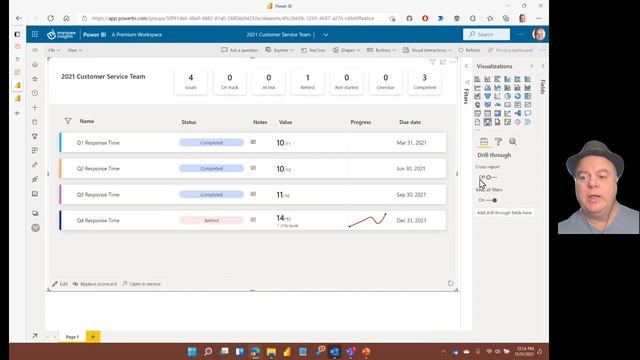The image size is (640, 360).
Task: Click in the Power BI Search box
Action: pyautogui.click(x=487, y=34)
